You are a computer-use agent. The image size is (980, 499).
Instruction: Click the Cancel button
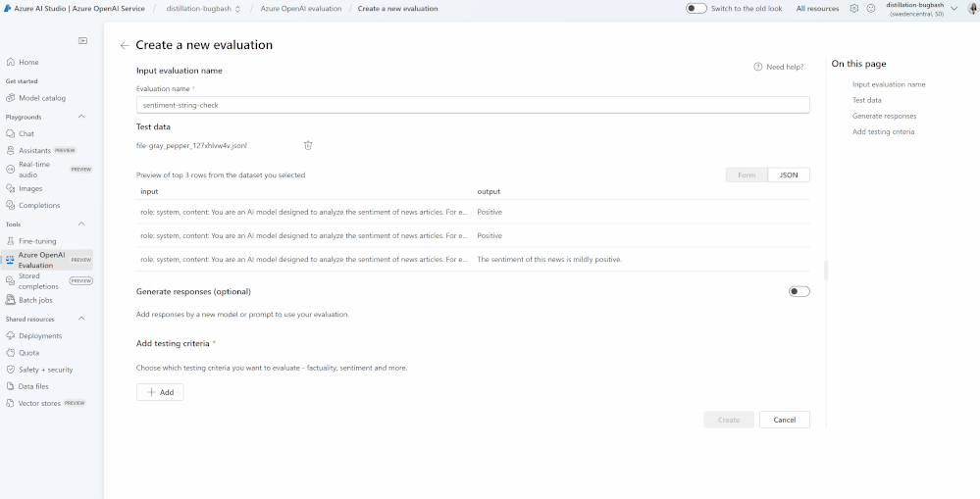pyautogui.click(x=785, y=420)
